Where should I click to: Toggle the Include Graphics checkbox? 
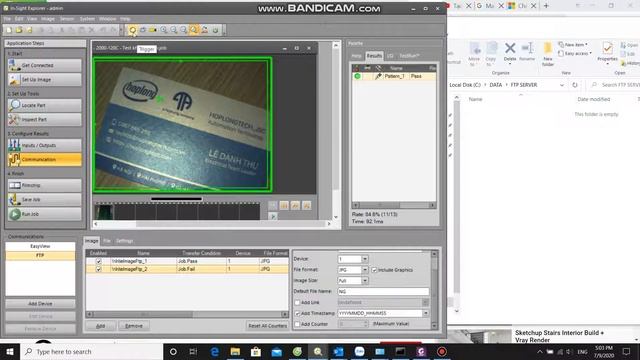(374, 270)
